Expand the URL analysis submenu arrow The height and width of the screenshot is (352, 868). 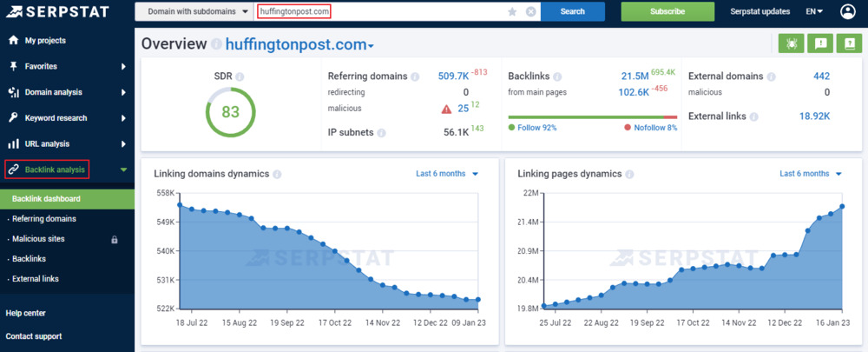pos(123,144)
